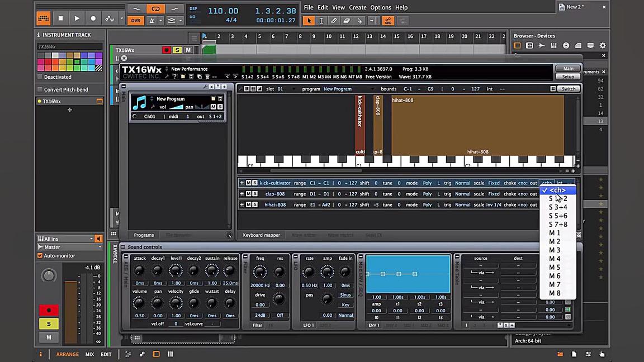Click the TX16Wx Setup button
Screen dimensions: 644x362
[568, 77]
